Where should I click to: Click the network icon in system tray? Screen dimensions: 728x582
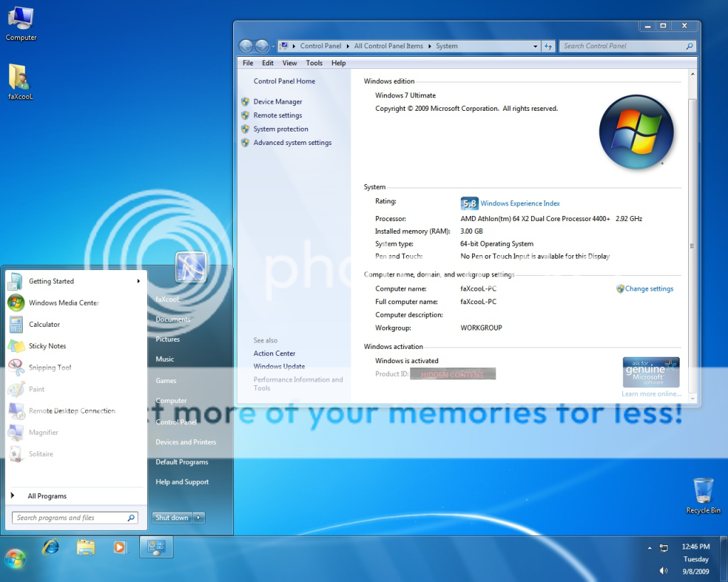pyautogui.click(x=664, y=548)
